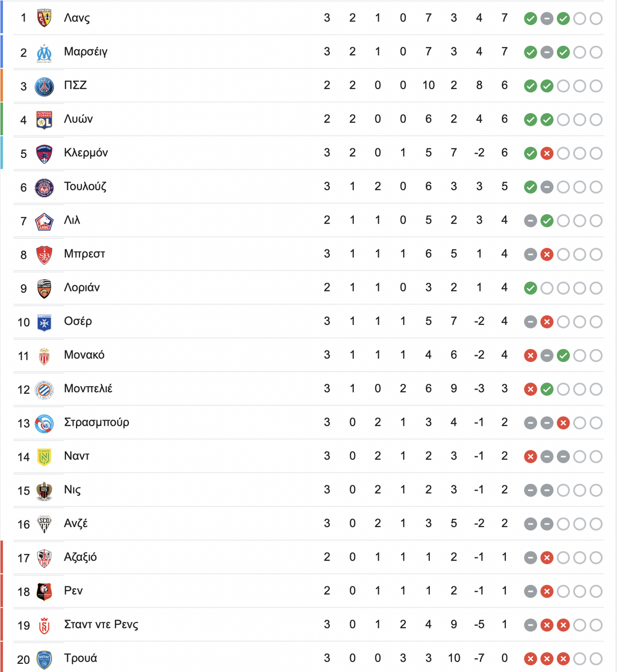Click the Lens club crest icon
Viewport: 617px width, 672px height.
click(x=44, y=19)
